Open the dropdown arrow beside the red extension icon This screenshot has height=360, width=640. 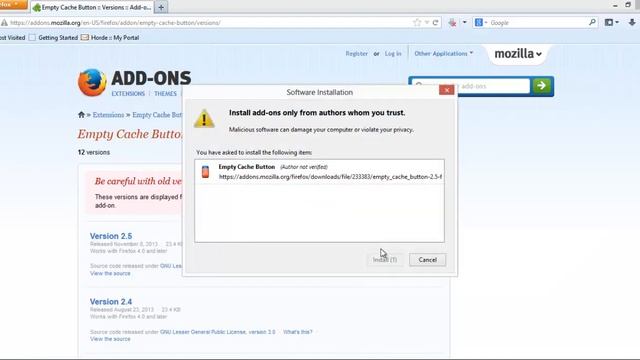point(464,22)
